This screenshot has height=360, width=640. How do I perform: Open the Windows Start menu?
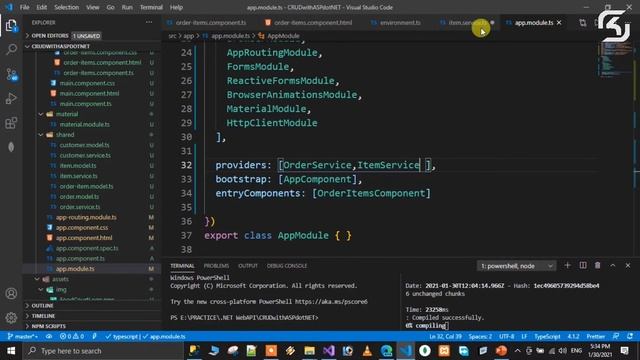[11, 351]
